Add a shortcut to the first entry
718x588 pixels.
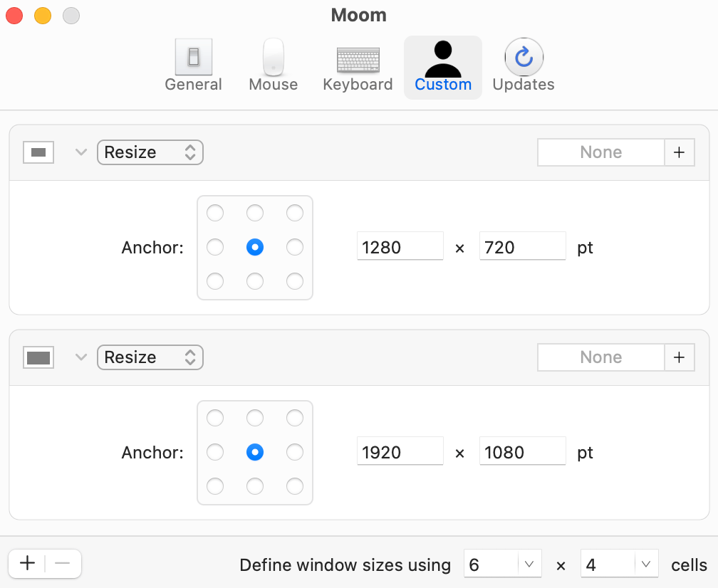click(680, 152)
